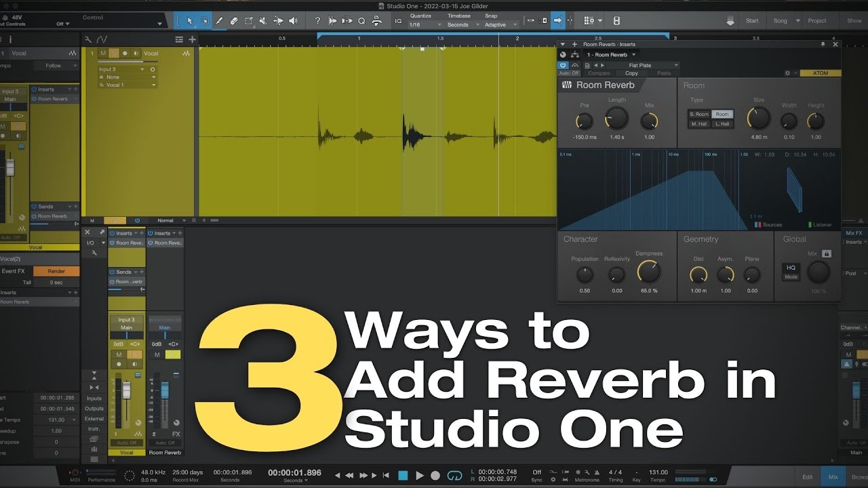Open the 1 - Room Reverb device dropdown
The image size is (868, 488).
[611, 55]
